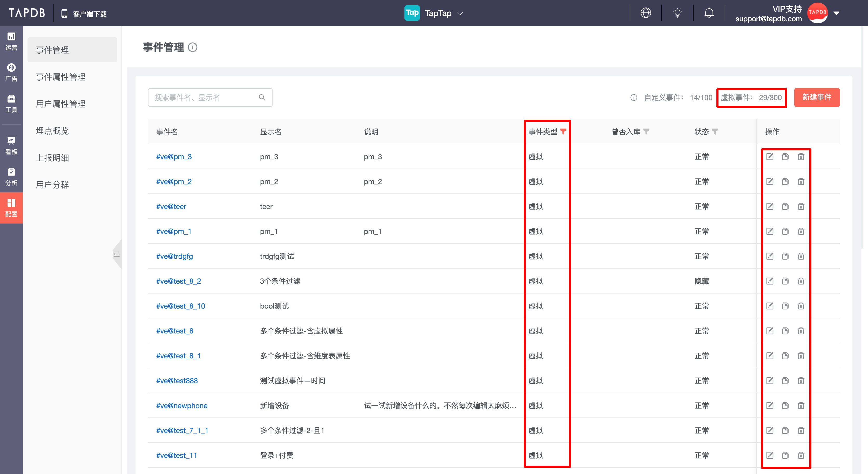This screenshot has width=868, height=474.
Task: Click the 隐藏 status of #ve@test_8_2
Action: pos(702,281)
